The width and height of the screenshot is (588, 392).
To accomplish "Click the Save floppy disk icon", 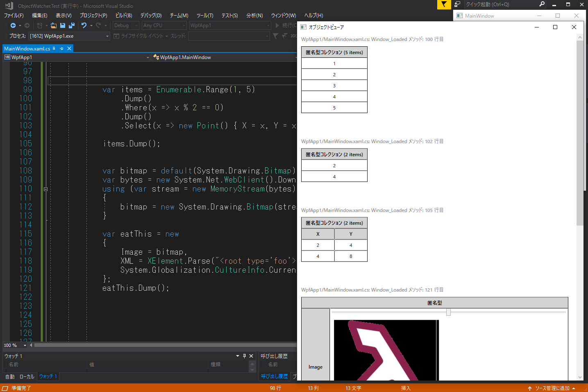I will (63, 25).
